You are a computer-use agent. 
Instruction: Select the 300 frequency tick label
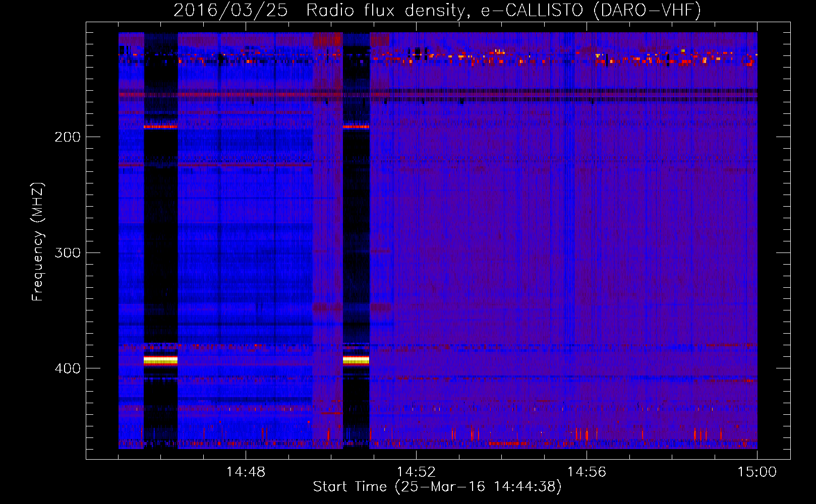pos(68,253)
